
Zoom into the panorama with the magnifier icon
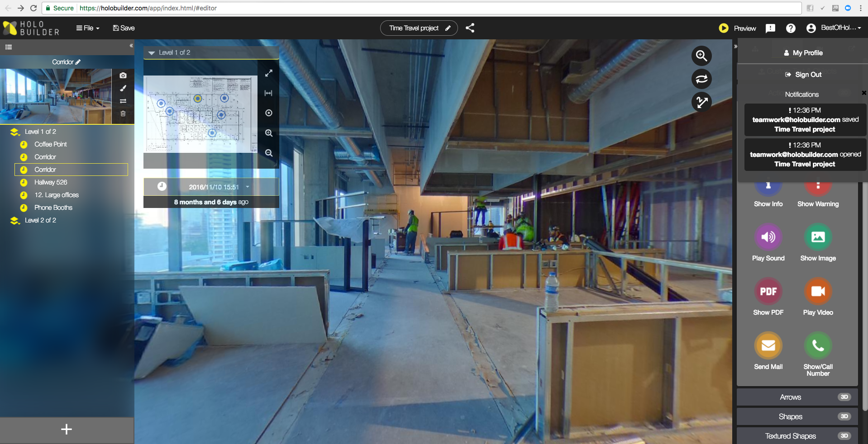(x=701, y=56)
